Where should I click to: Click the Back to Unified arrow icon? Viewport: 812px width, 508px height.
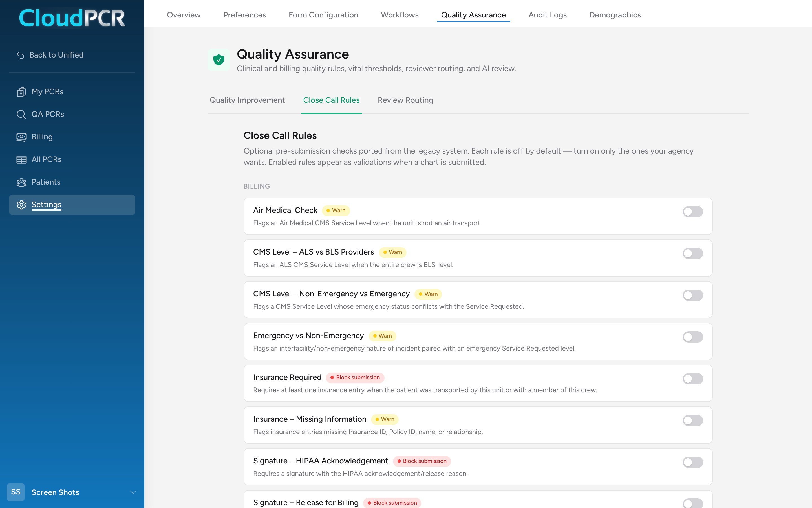21,55
